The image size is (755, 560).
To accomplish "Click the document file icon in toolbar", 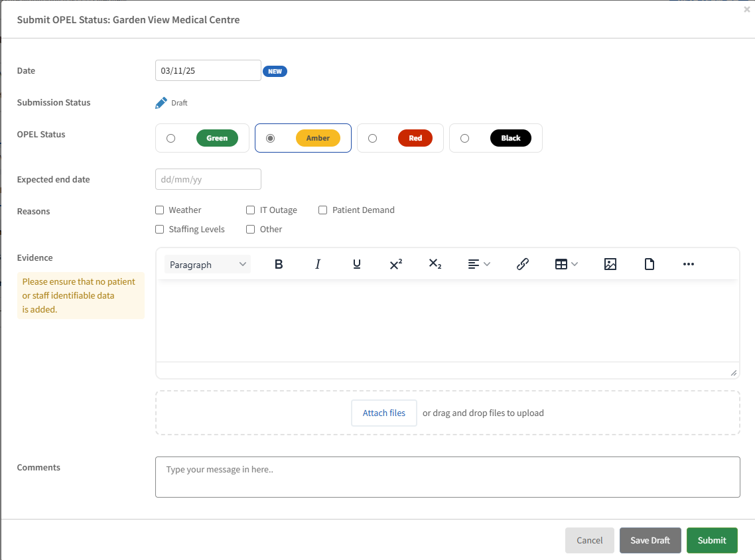I will tap(649, 264).
